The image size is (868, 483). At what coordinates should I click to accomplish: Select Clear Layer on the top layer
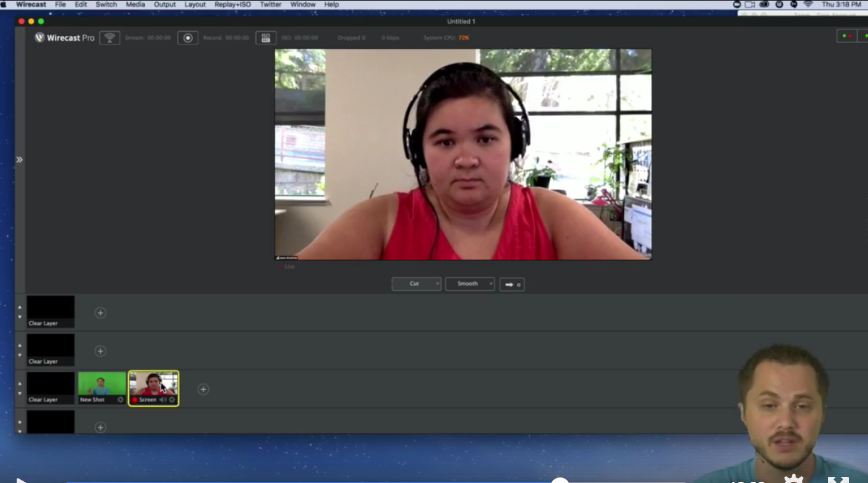click(51, 311)
